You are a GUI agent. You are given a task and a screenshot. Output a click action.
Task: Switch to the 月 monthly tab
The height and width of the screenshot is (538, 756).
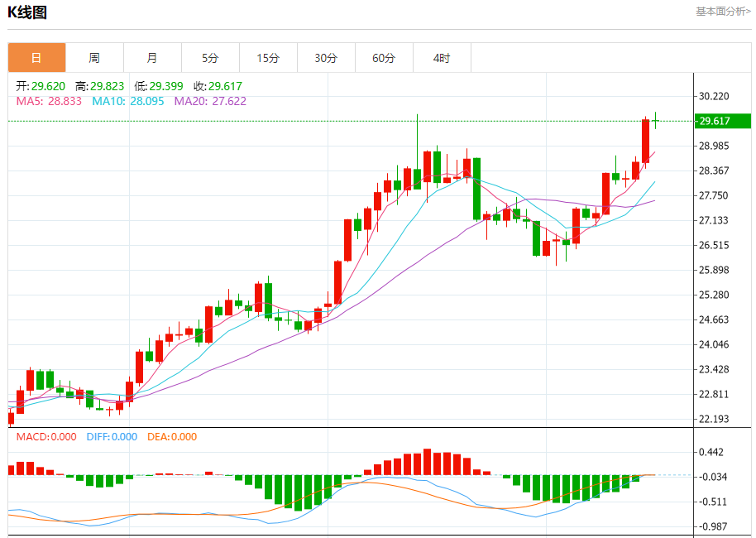click(152, 58)
